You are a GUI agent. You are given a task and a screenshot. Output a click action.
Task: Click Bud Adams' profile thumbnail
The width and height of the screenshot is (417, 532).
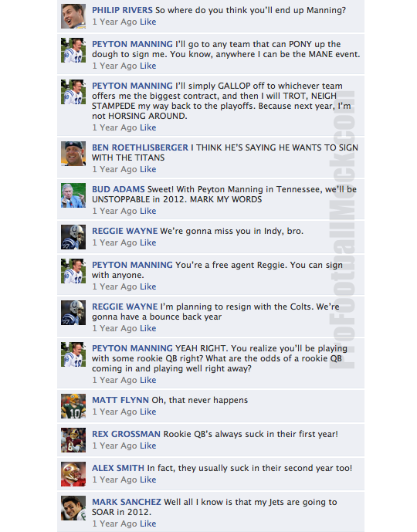[73, 195]
